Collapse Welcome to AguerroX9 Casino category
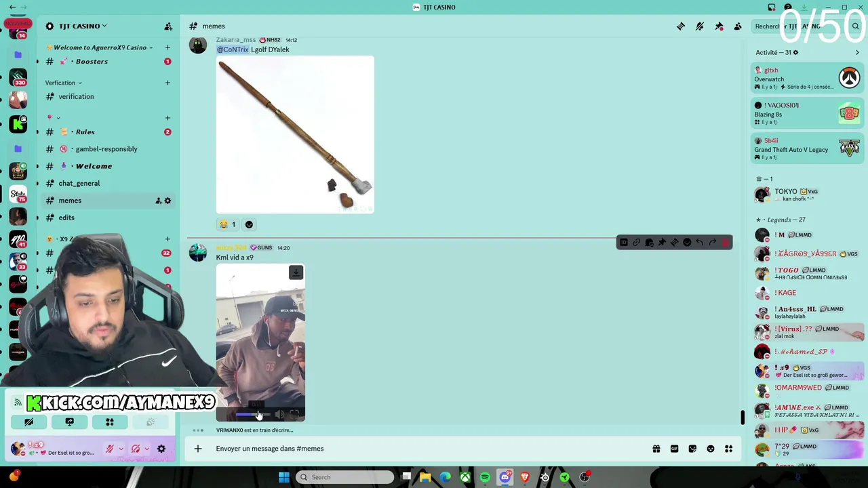The width and height of the screenshot is (868, 488). pos(99,47)
